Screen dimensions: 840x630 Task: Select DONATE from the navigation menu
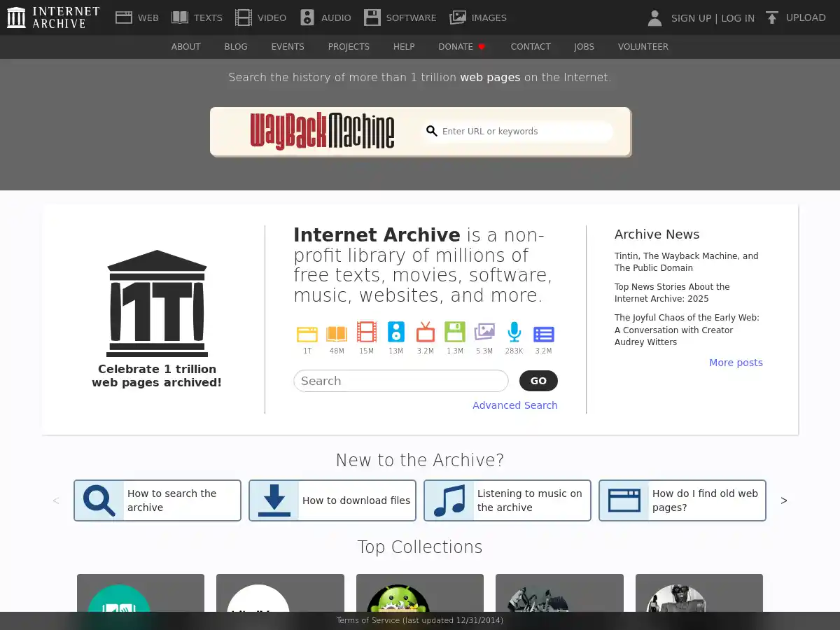[457, 46]
